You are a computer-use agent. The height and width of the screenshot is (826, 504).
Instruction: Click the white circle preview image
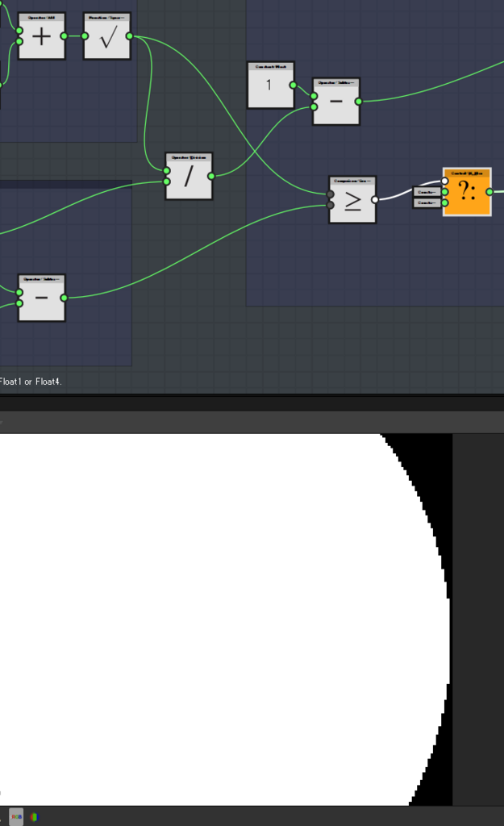coord(226,619)
